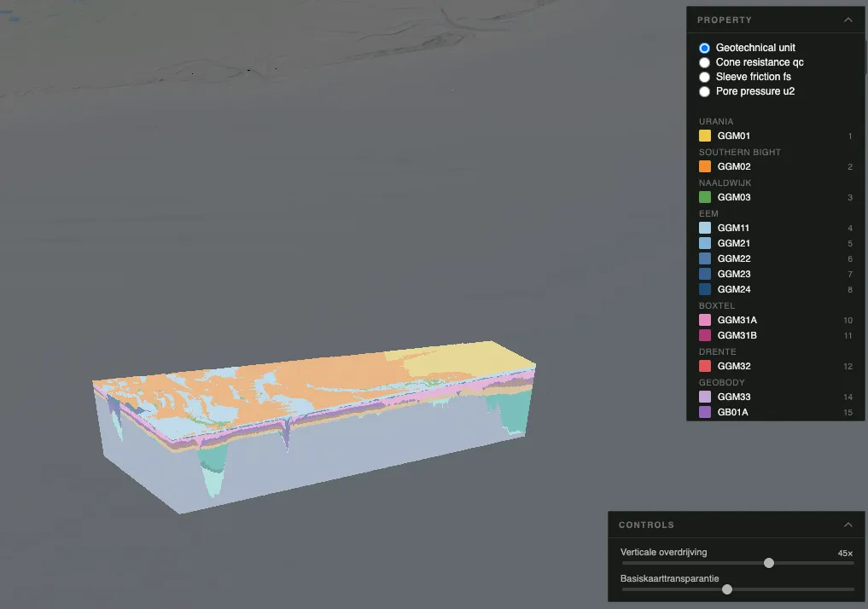868x609 pixels.
Task: Select the GGM31B legend label
Action: (x=737, y=335)
